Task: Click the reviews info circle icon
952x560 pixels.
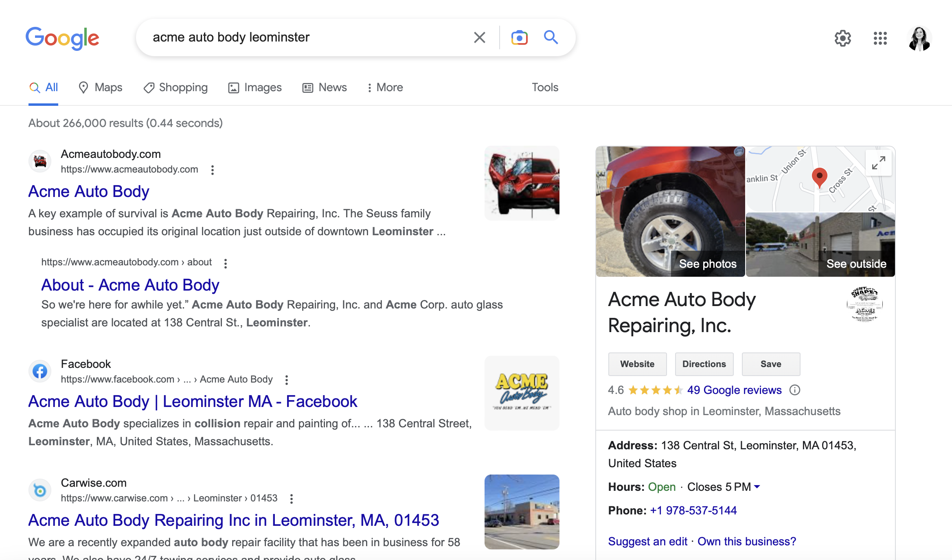Action: point(794,390)
